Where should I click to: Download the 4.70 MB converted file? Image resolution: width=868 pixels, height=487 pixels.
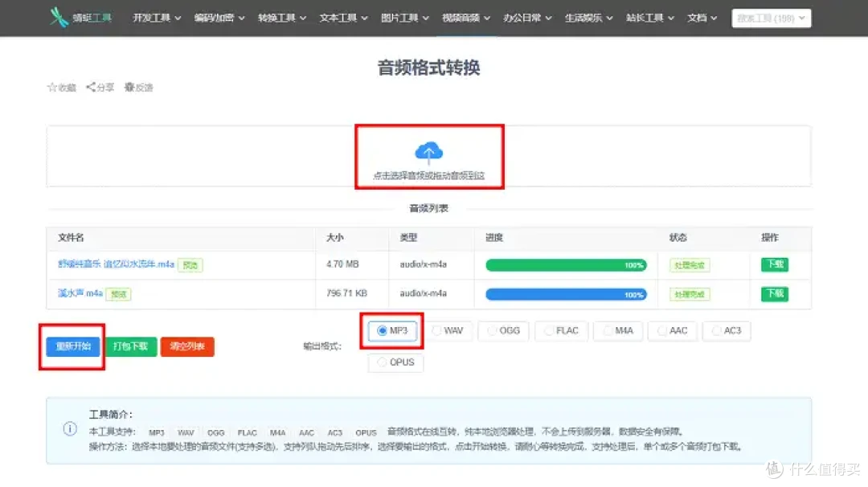775,264
